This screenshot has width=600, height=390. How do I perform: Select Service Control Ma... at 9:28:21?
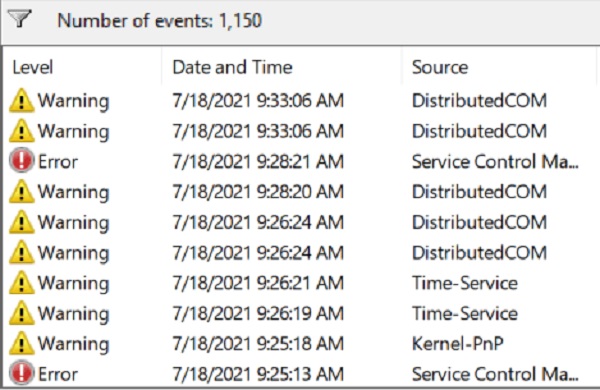click(x=495, y=162)
